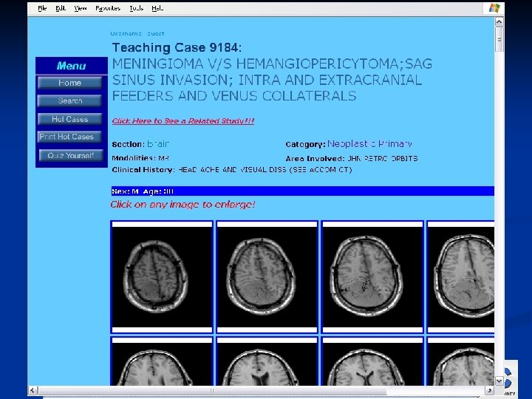The image size is (532, 399).
Task: Open Hot Cases from the menu
Action: [x=70, y=119]
